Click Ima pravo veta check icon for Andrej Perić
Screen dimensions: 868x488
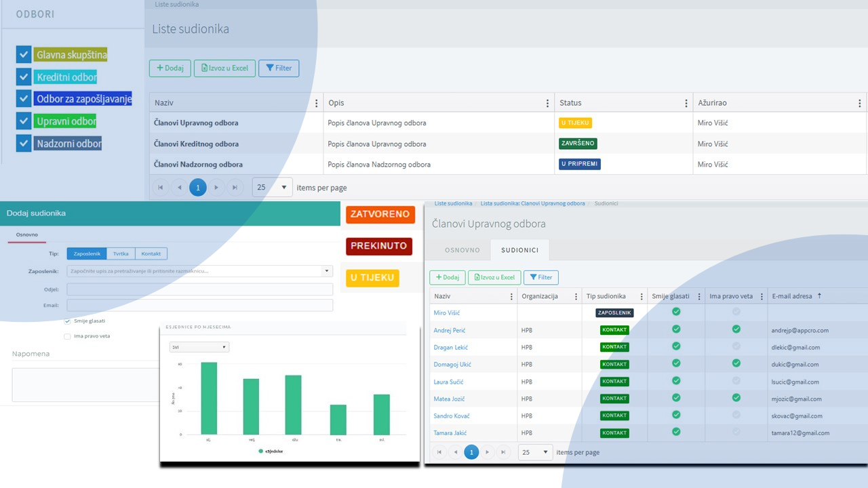point(736,329)
